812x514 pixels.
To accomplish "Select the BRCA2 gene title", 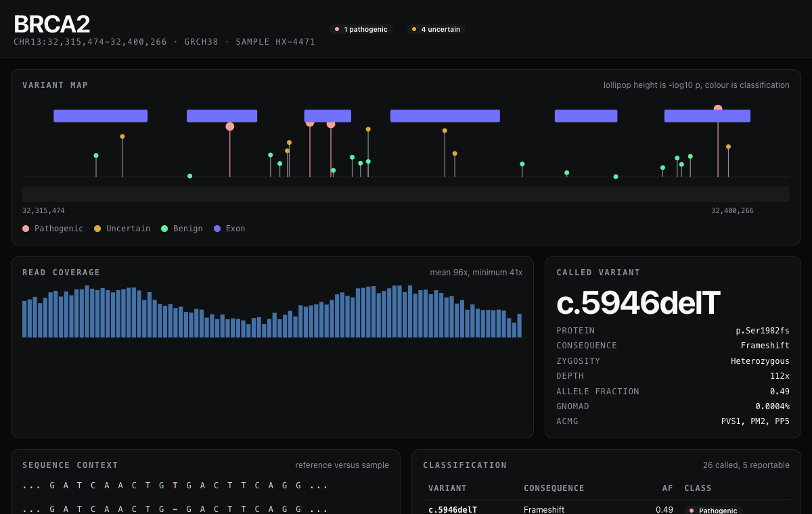I will [x=51, y=24].
